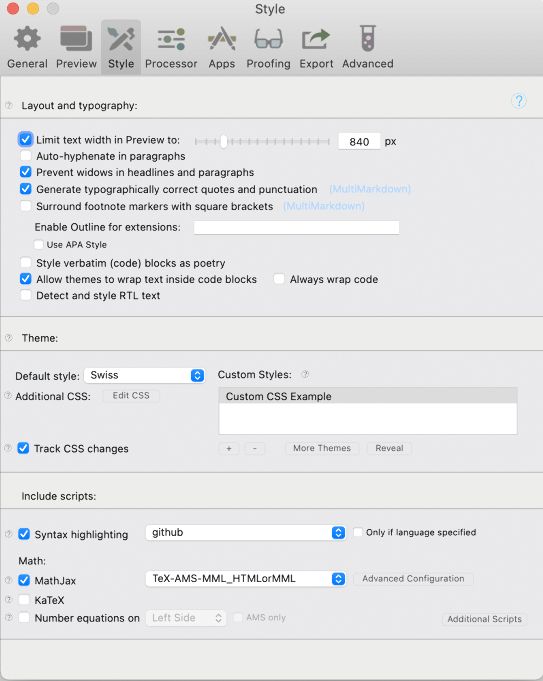
Task: Open the TeX-AMS-MML_HTMLorMML MathJax dropdown
Action: coord(245,579)
